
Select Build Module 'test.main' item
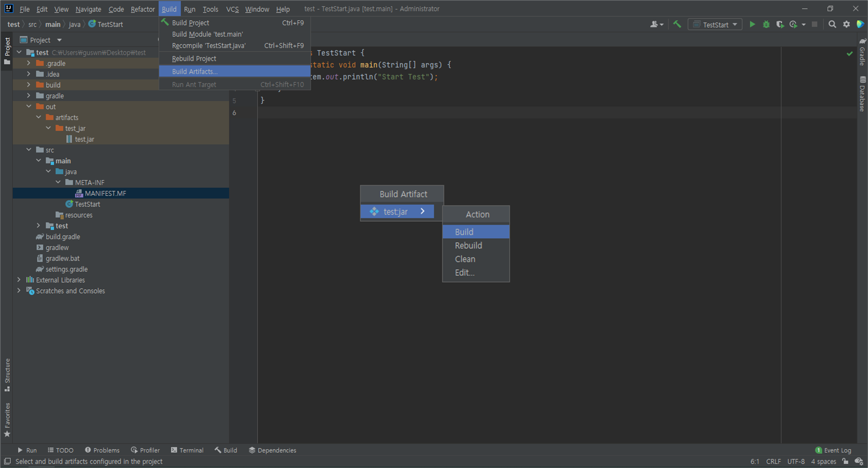tap(234, 34)
